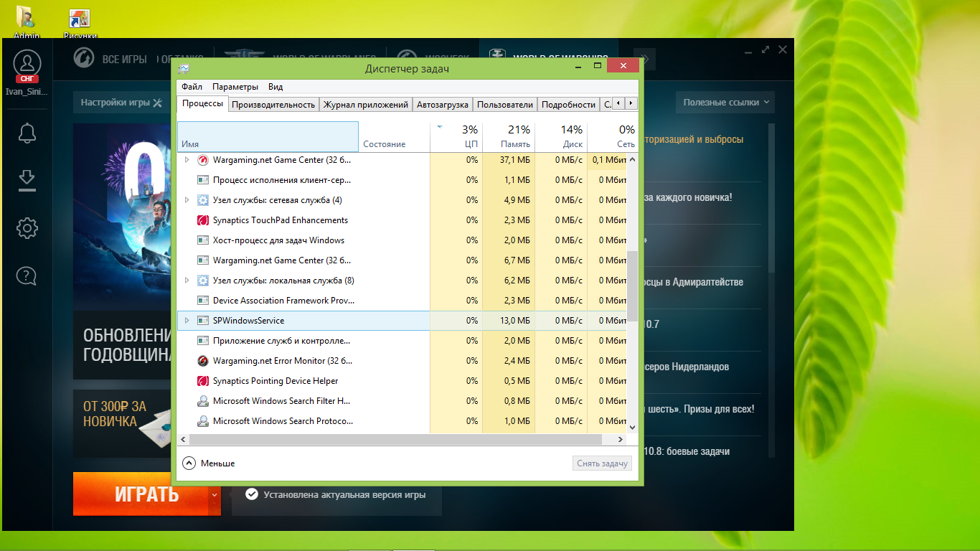Screen dimensions: 980x551
Task: Open the Рисунки desktop shortcut
Action: pyautogui.click(x=80, y=18)
